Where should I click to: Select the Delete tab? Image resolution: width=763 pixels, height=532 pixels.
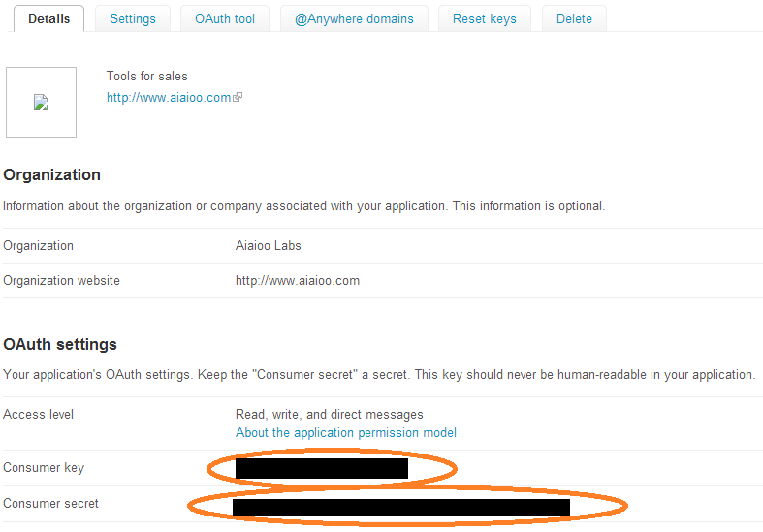point(574,19)
